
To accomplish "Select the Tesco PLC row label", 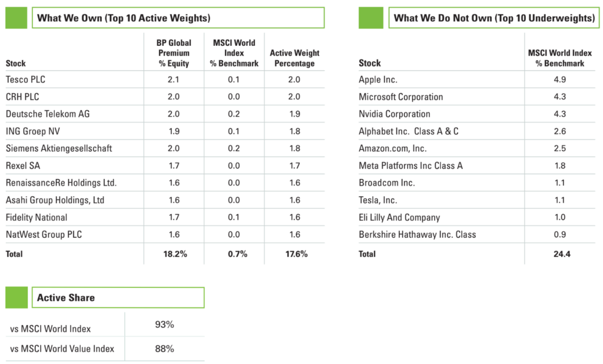I will click(26, 80).
